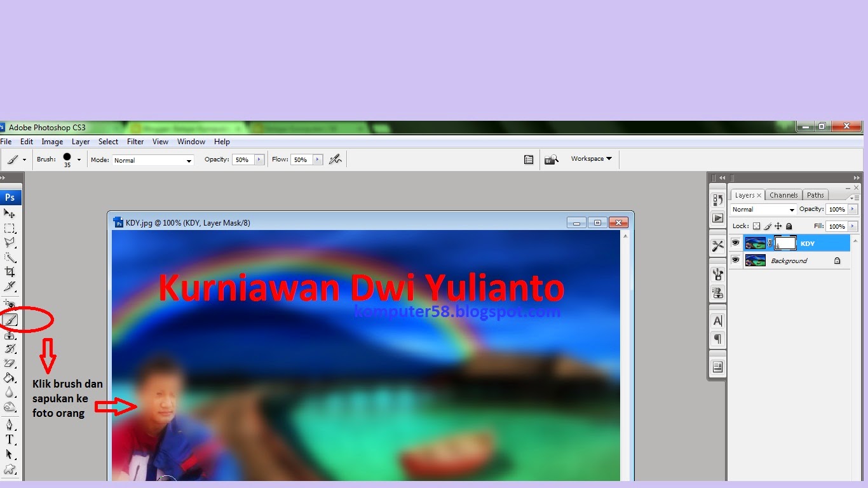
Task: Open the Filter menu
Action: (135, 141)
